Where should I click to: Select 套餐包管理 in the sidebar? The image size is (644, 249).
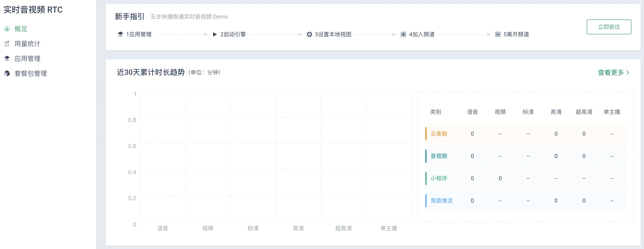pyautogui.click(x=30, y=73)
